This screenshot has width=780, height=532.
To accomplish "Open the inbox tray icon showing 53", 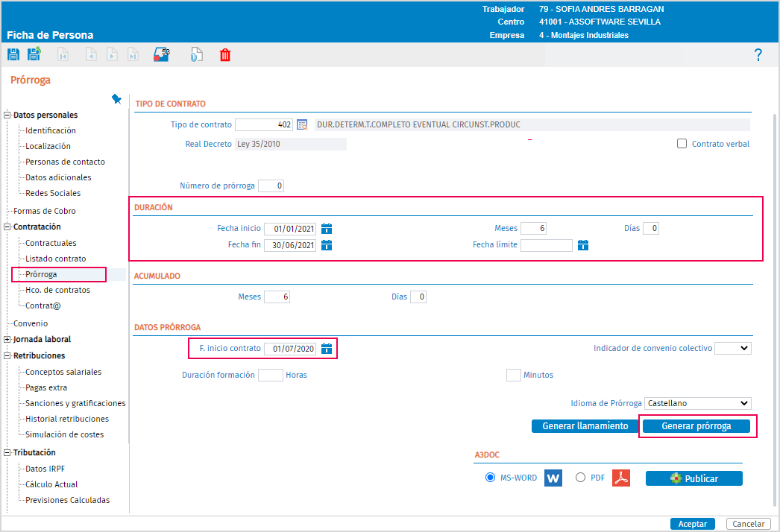I will [162, 54].
